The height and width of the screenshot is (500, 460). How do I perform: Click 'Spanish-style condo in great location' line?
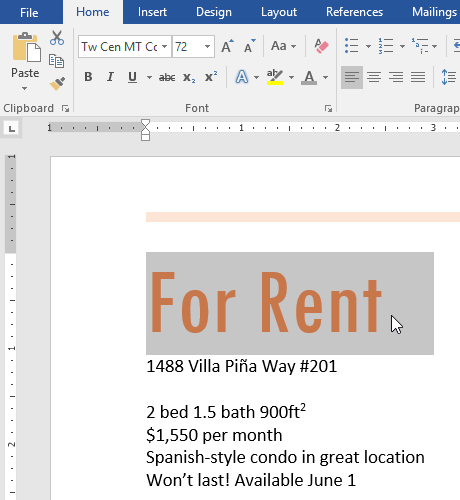(285, 458)
